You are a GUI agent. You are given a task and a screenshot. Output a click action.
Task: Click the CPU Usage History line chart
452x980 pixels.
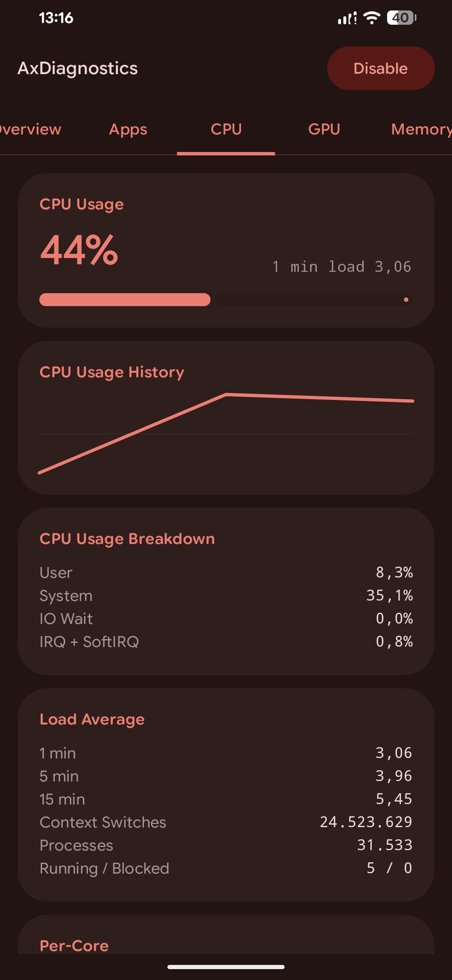pyautogui.click(x=226, y=433)
